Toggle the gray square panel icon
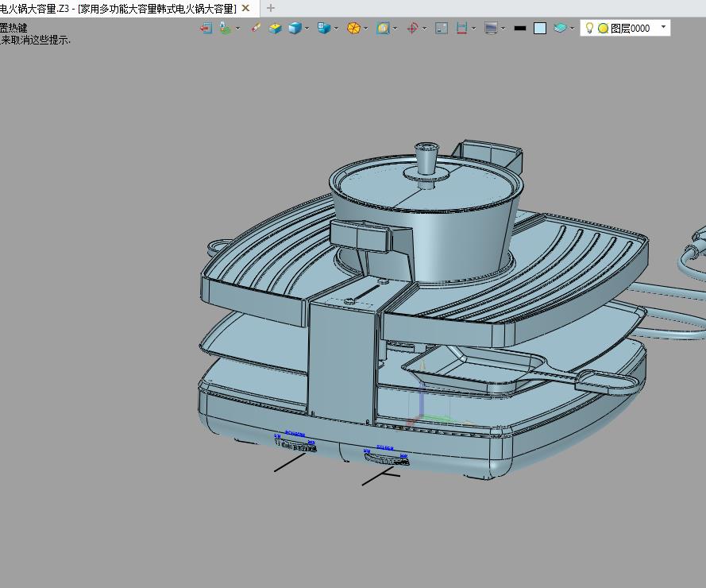 click(442, 28)
